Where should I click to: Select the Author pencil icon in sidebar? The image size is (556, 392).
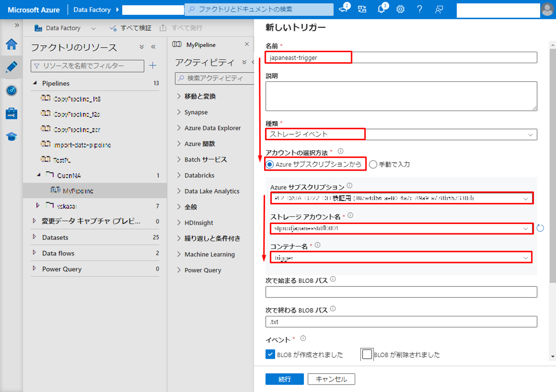(12, 67)
